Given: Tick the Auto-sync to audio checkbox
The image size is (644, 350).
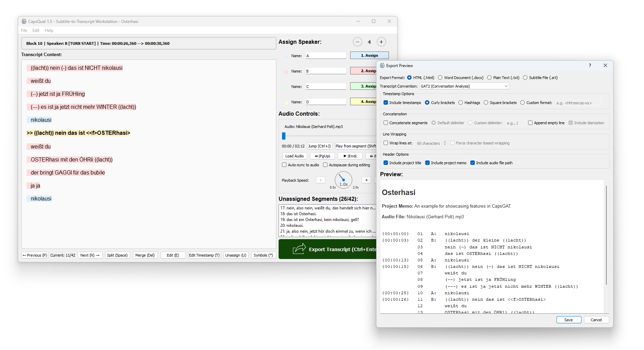Looking at the screenshot, I should [x=284, y=165].
